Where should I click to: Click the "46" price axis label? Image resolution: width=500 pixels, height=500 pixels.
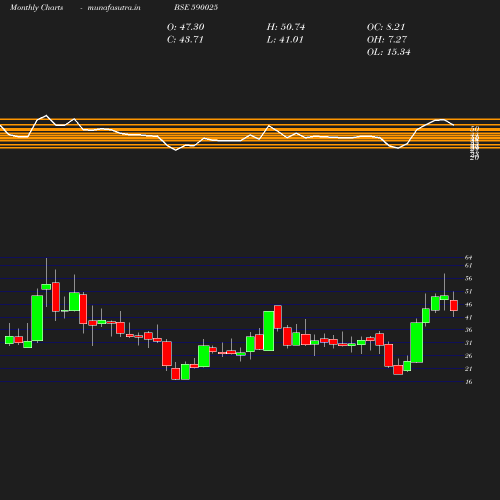coord(468,305)
